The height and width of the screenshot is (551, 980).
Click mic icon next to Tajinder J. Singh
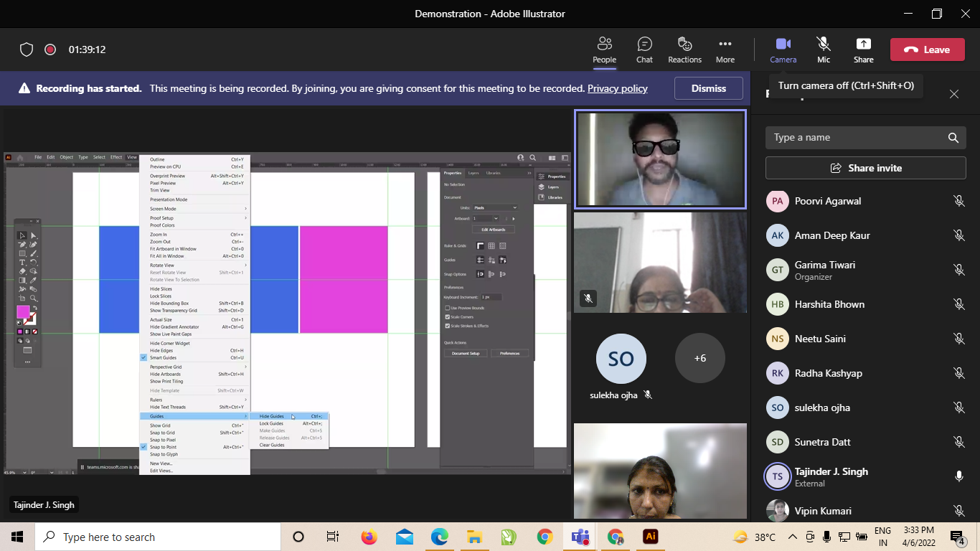pyautogui.click(x=958, y=476)
